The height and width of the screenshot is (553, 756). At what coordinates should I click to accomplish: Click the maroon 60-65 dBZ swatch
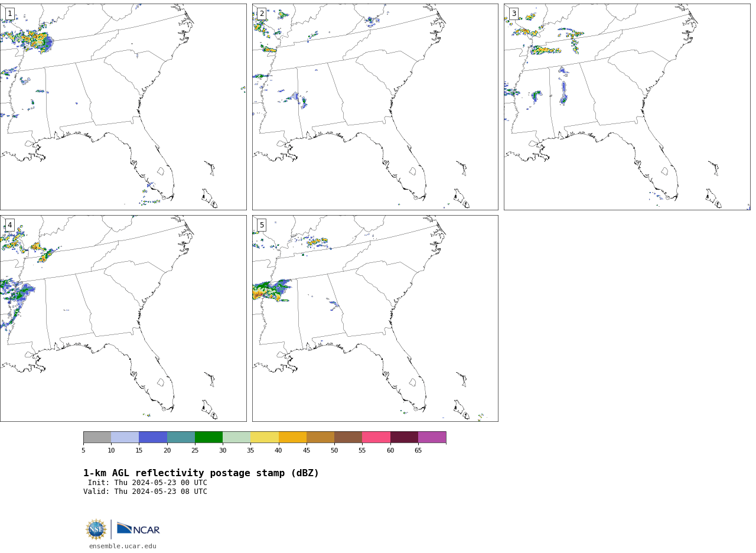pyautogui.click(x=404, y=437)
